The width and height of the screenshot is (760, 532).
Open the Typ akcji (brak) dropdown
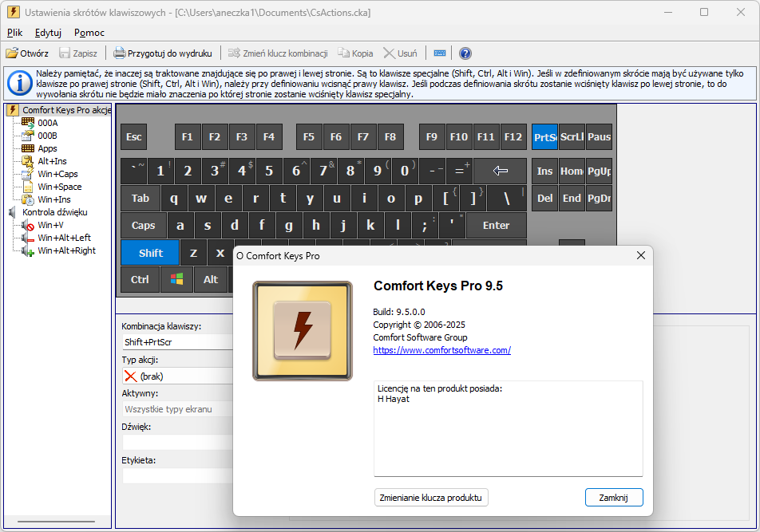point(178,376)
